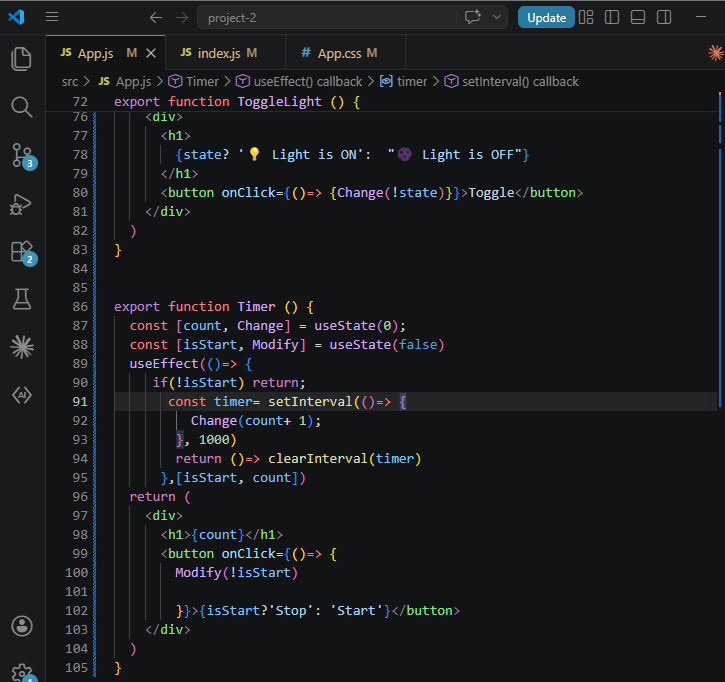Click the 1000 interval value

tap(214, 439)
